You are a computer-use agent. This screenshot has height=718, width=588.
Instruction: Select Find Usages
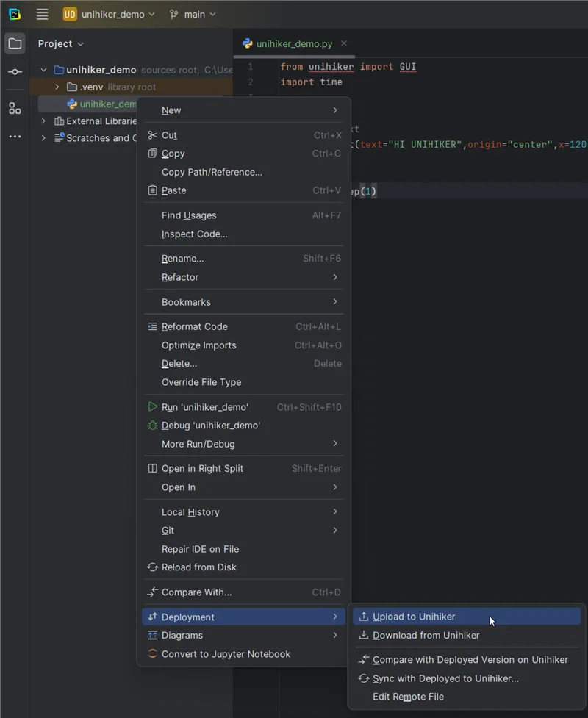point(243,215)
